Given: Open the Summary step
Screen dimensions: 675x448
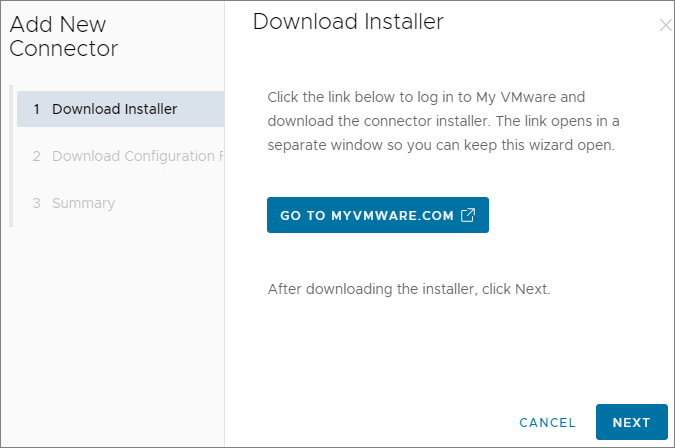Looking at the screenshot, I should 83,203.
